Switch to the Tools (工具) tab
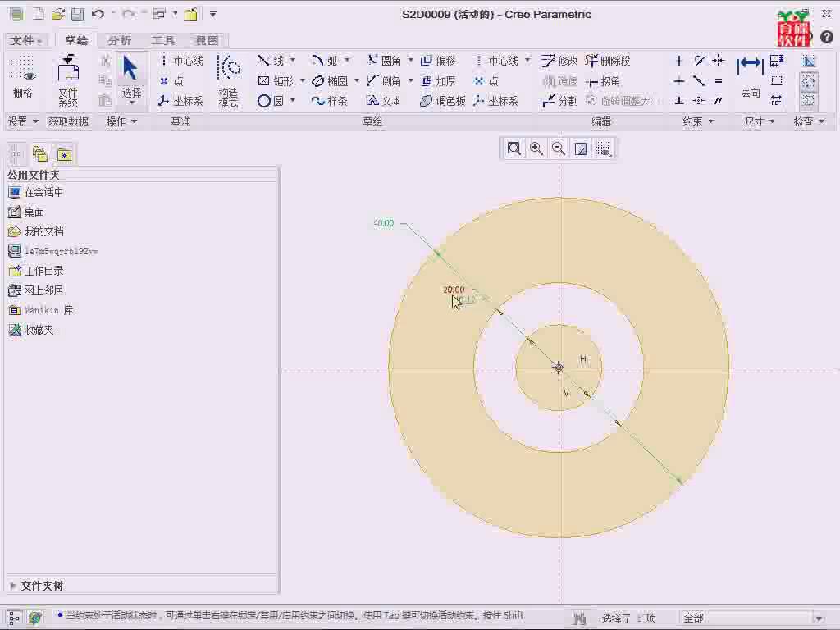Screen dimensions: 840x630 click(163, 40)
